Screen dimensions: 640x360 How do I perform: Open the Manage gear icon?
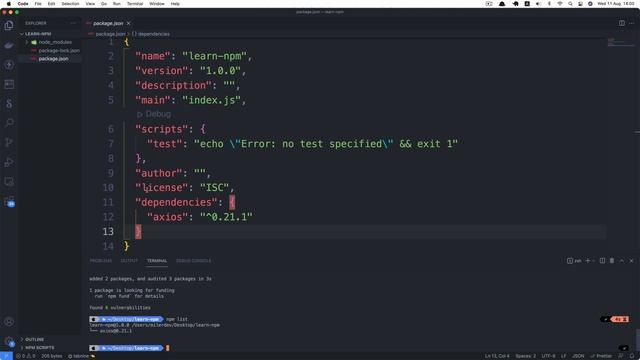(9, 341)
